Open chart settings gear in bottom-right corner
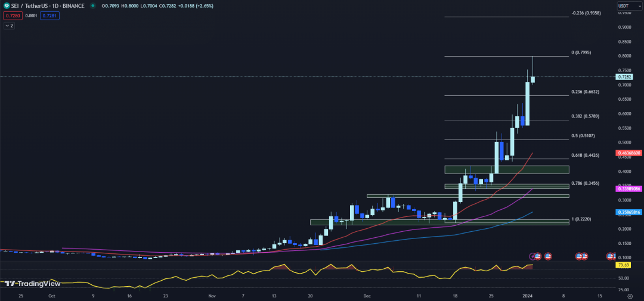 pyautogui.click(x=630, y=296)
